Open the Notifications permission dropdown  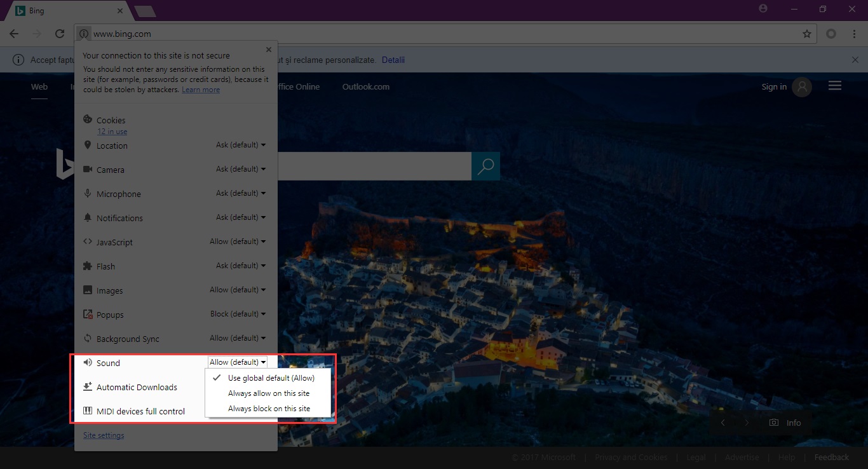[241, 217]
